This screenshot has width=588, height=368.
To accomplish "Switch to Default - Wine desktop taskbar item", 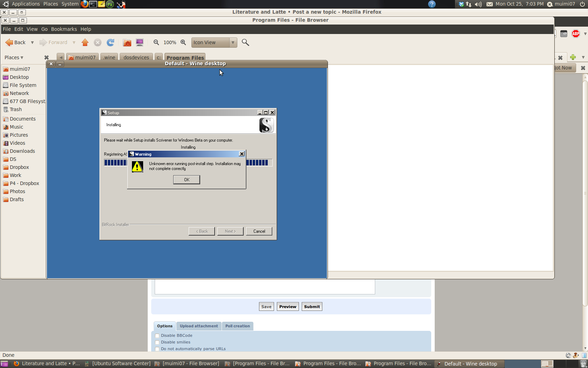I will [x=470, y=364].
